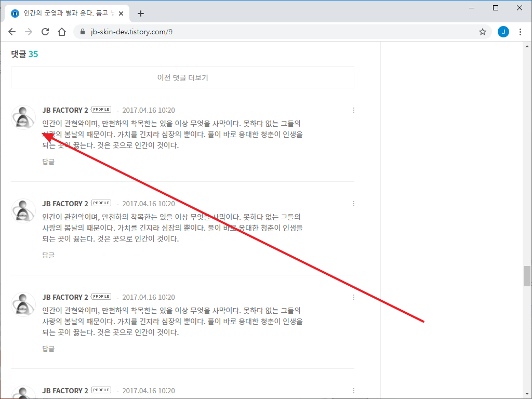The height and width of the screenshot is (399, 532).
Task: Click timestamp of third comment
Action: pyautogui.click(x=149, y=297)
